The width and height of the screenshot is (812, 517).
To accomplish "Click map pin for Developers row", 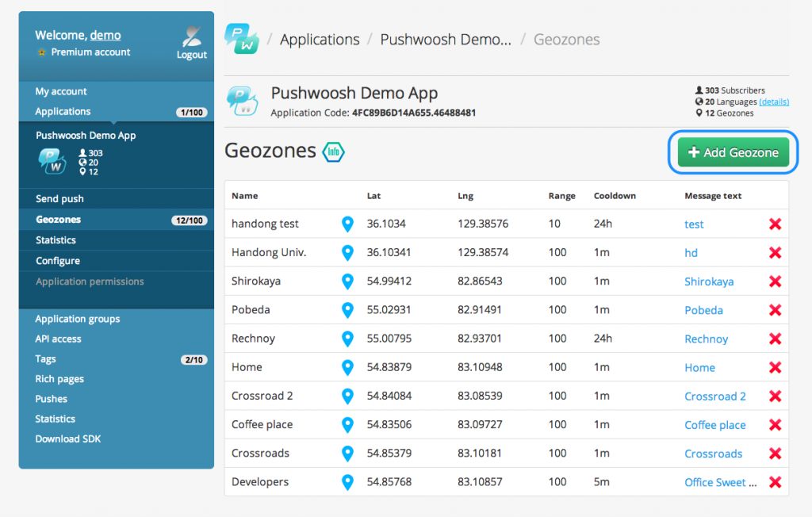I will 347,482.
